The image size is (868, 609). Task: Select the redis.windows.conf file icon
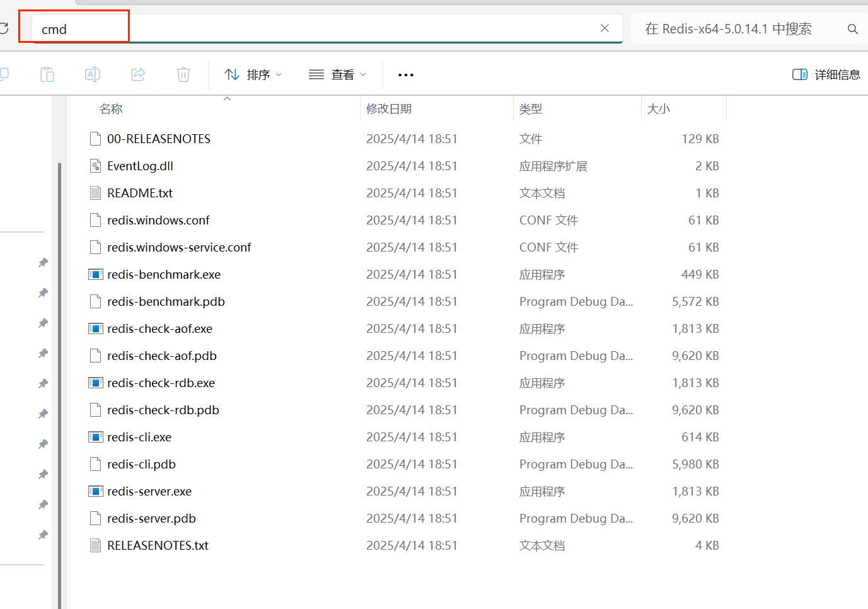point(95,220)
